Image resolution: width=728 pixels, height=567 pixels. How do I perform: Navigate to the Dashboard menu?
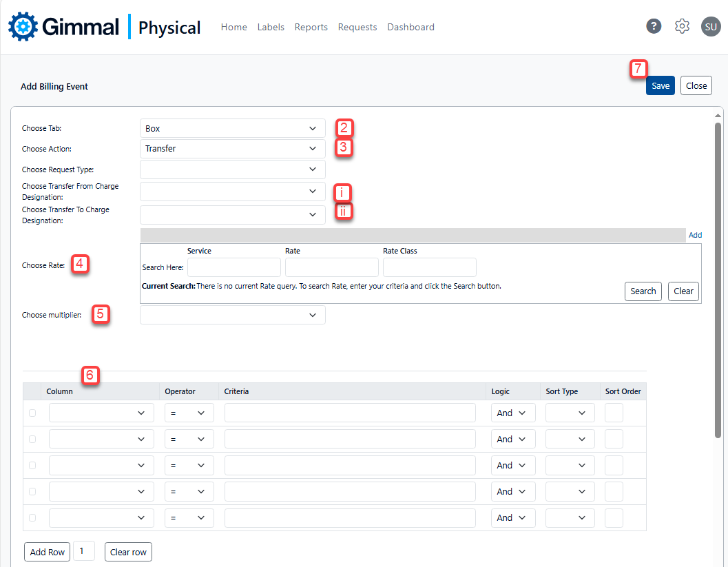(410, 28)
